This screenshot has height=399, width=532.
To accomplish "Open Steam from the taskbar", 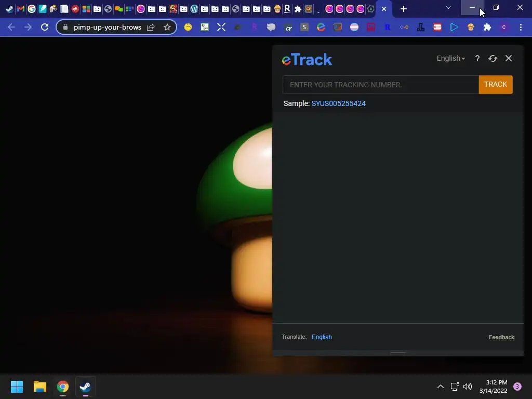I will (x=85, y=387).
